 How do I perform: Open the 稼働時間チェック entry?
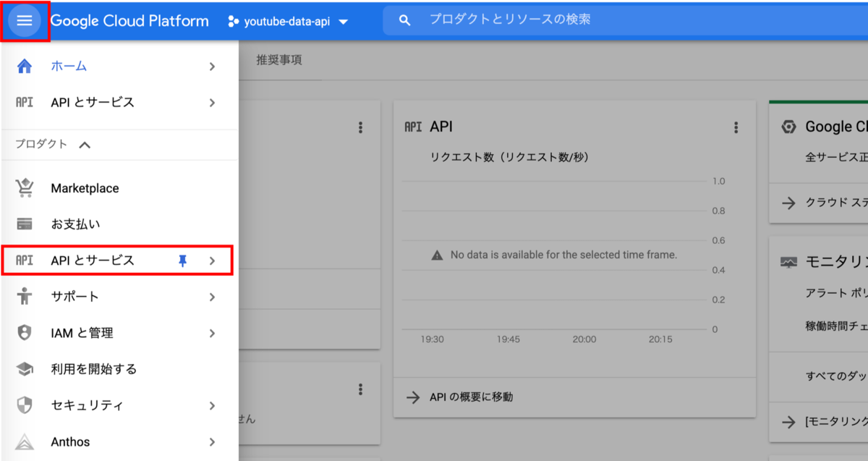(x=836, y=325)
